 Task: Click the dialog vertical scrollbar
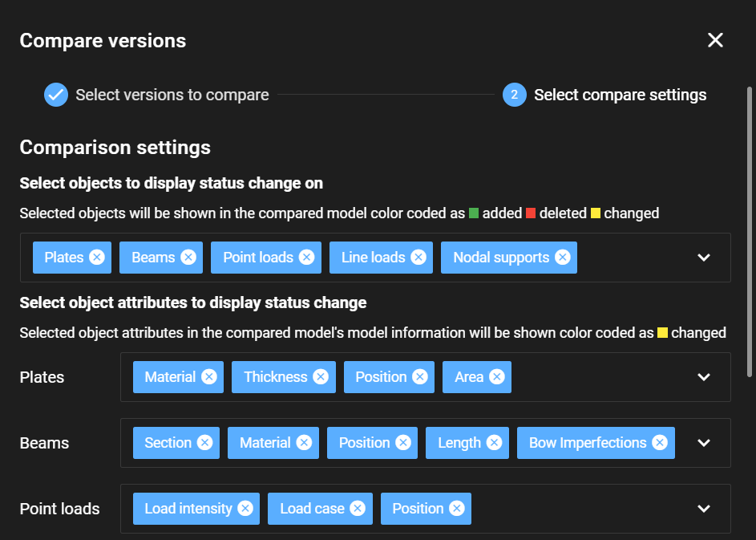(750, 232)
